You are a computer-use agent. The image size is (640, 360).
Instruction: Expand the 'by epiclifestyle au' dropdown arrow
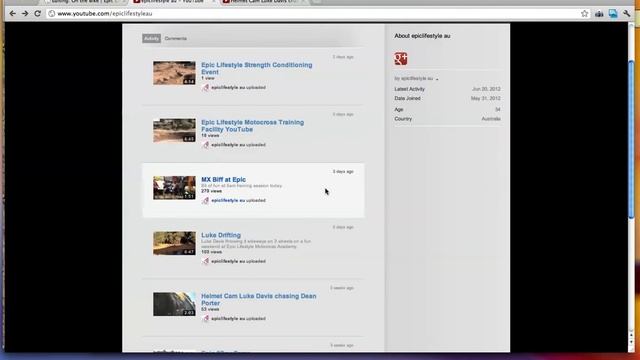[x=437, y=79]
